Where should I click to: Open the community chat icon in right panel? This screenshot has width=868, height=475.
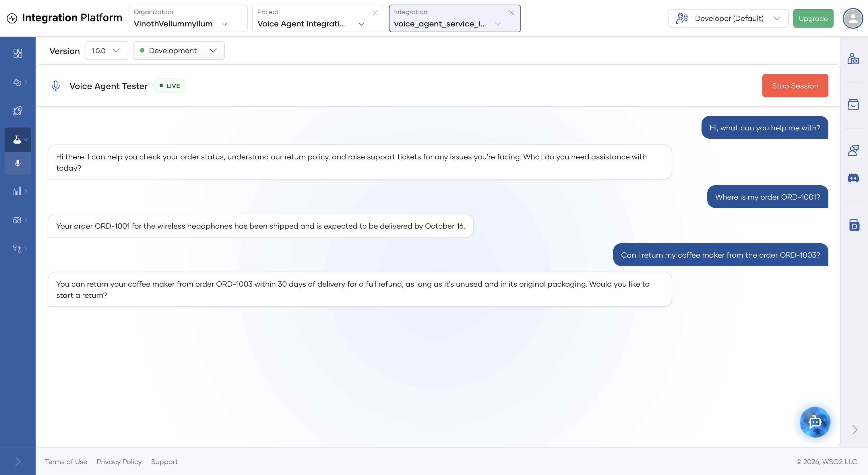853,150
